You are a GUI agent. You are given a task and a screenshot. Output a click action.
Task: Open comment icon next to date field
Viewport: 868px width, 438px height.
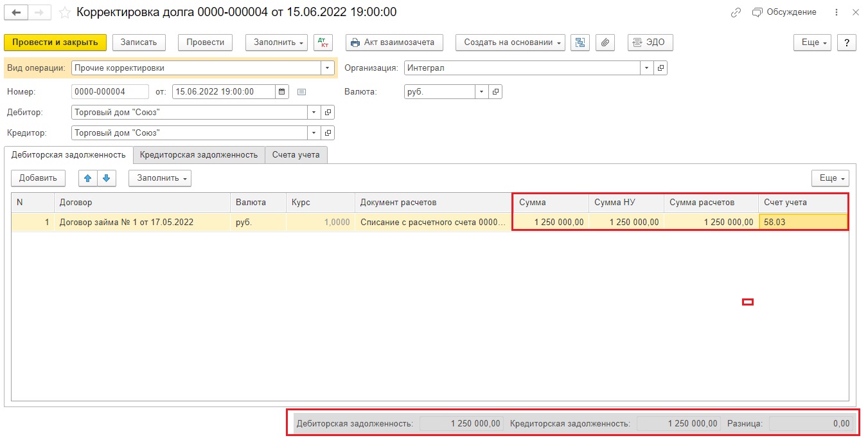coord(301,91)
